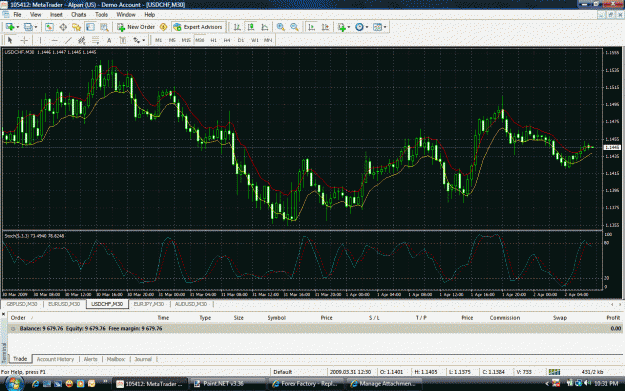Open the Alerts terminal tab
625x391 pixels.
click(x=90, y=359)
